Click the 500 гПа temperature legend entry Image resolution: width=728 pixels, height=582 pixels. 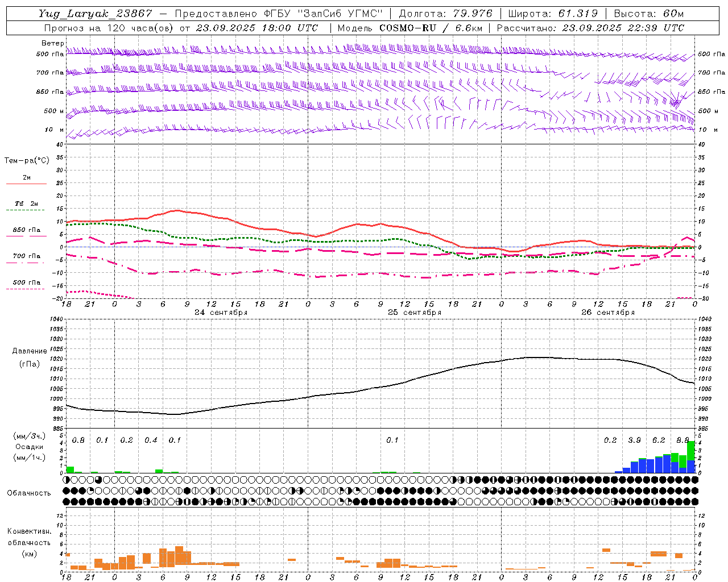26,282
